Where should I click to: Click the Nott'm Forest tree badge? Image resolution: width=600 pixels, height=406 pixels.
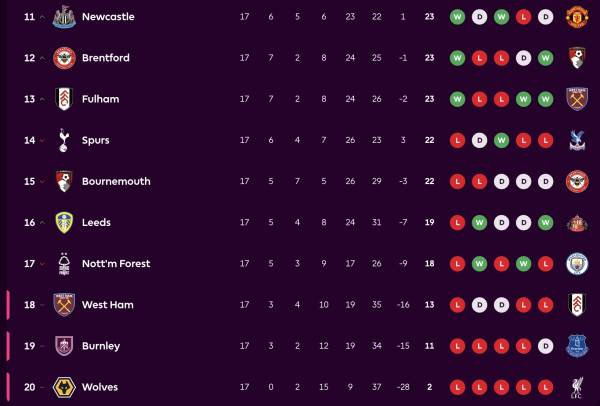pyautogui.click(x=64, y=264)
